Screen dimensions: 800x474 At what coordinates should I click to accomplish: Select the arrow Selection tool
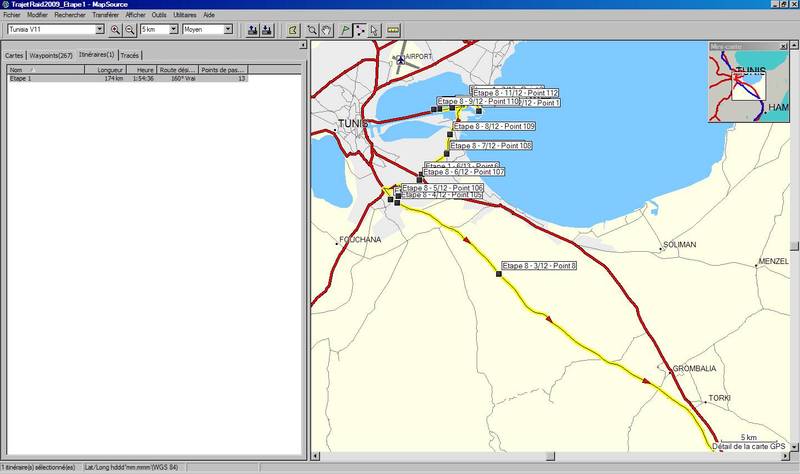374,30
